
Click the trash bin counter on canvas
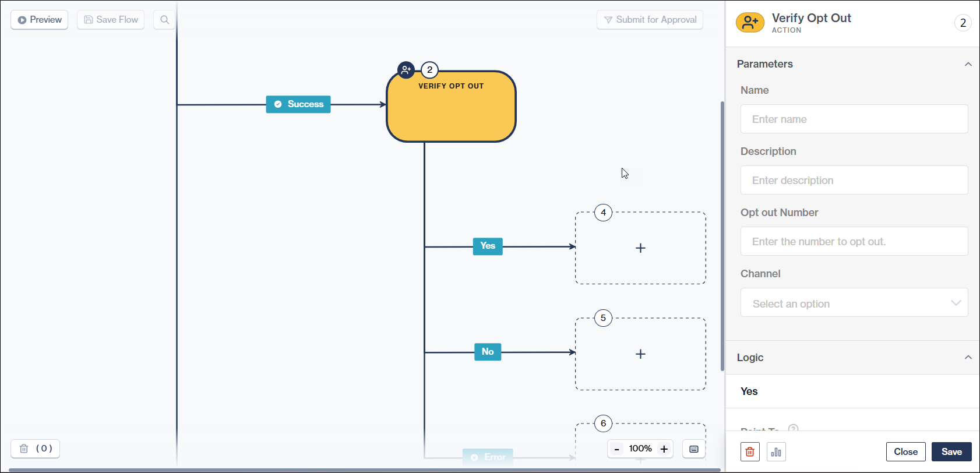click(36, 449)
